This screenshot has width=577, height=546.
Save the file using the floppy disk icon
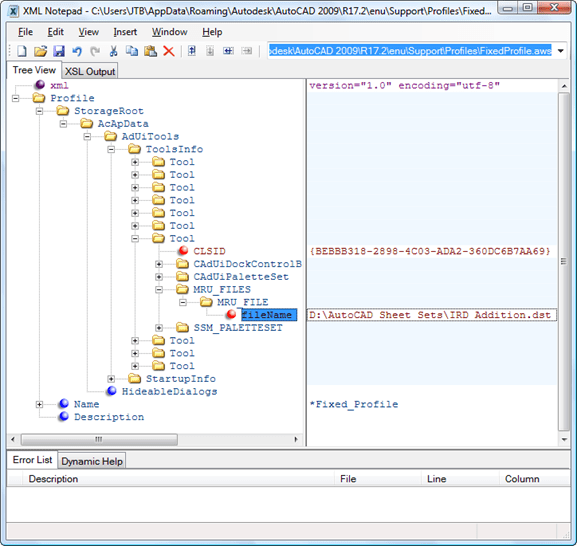pyautogui.click(x=59, y=51)
